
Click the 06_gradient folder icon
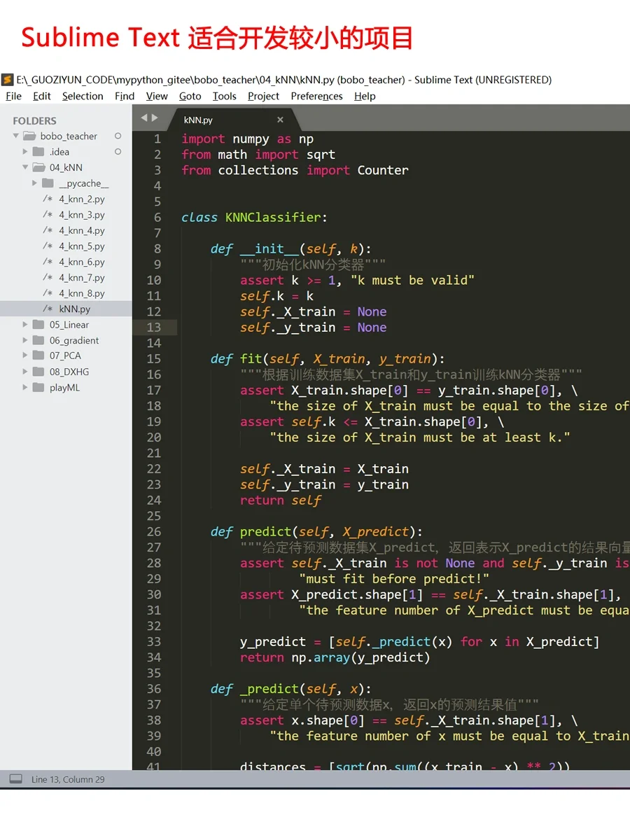[38, 340]
